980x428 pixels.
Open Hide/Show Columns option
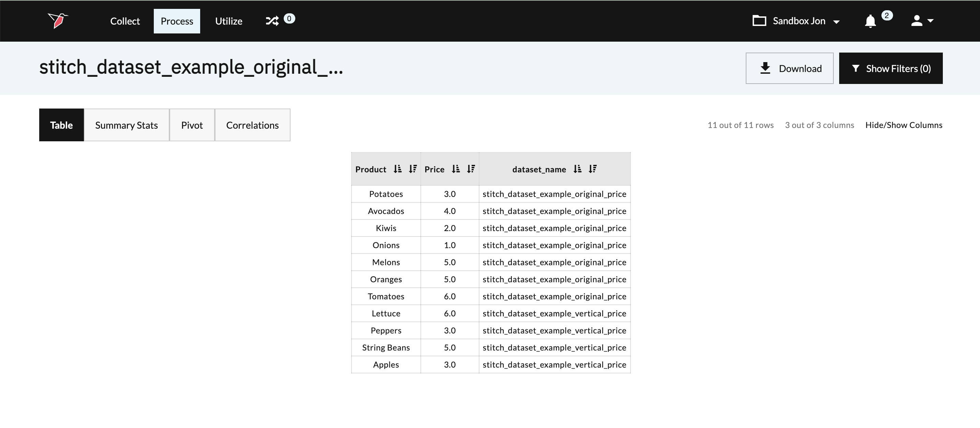click(x=904, y=125)
